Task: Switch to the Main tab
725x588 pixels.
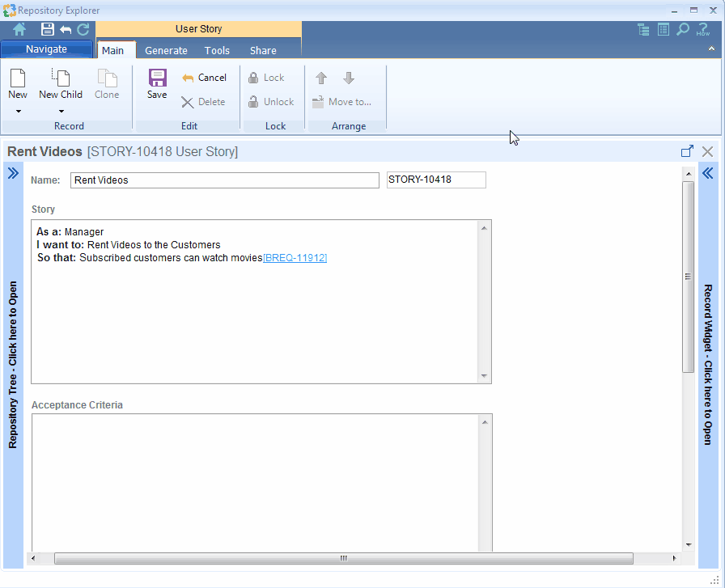Action: point(112,50)
